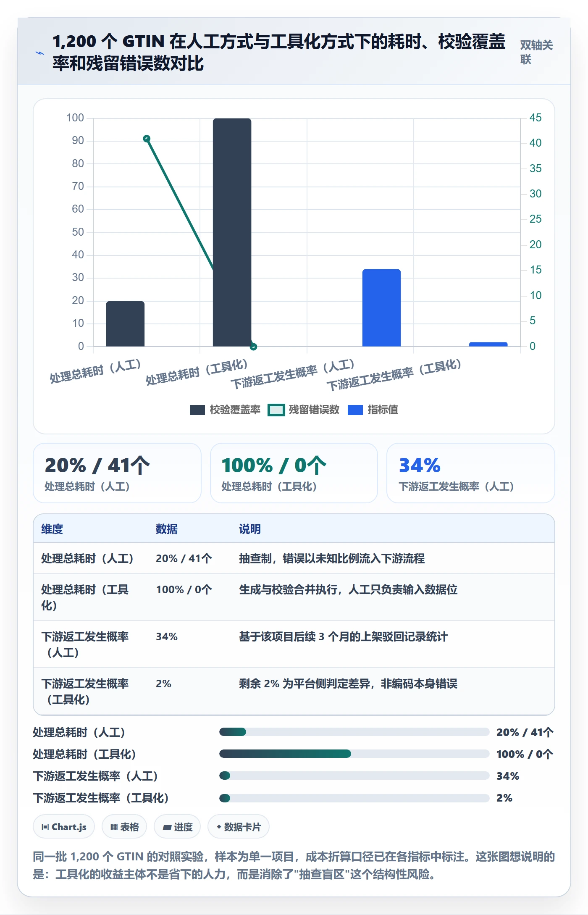Click the green line point at value 0
The image size is (588, 915).
[x=253, y=347]
